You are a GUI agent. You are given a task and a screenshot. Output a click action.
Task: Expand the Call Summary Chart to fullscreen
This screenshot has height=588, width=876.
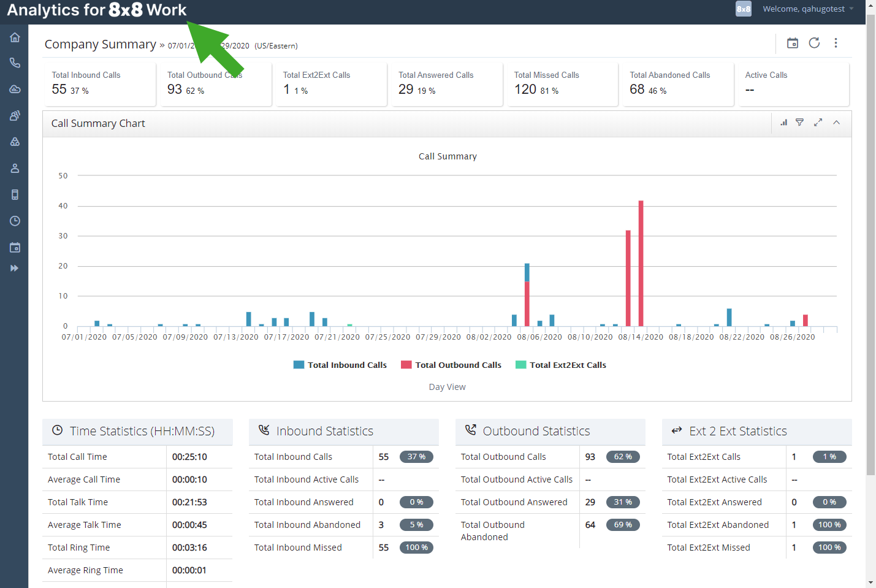tap(818, 123)
